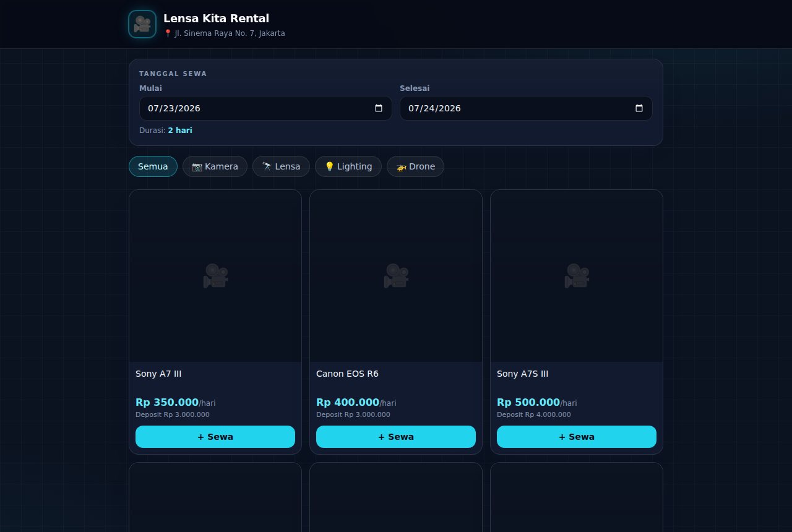Open the Sony A7 III product image
The width and height of the screenshot is (792, 532).
click(x=215, y=276)
